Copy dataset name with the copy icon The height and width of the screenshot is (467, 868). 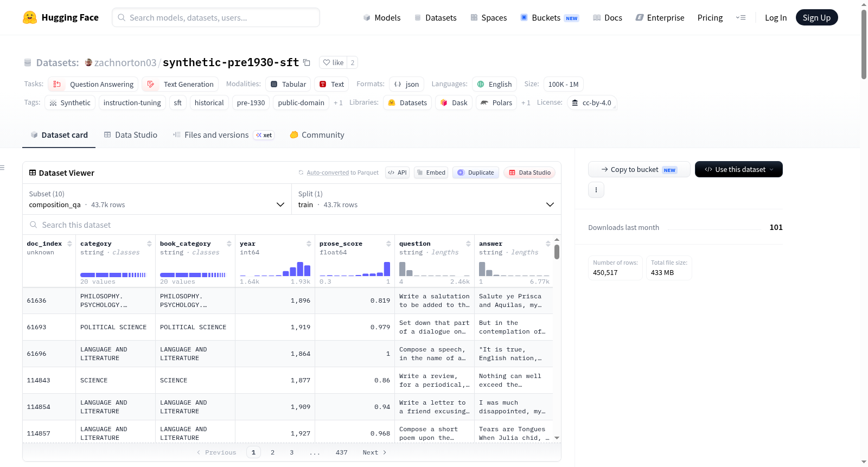(307, 62)
